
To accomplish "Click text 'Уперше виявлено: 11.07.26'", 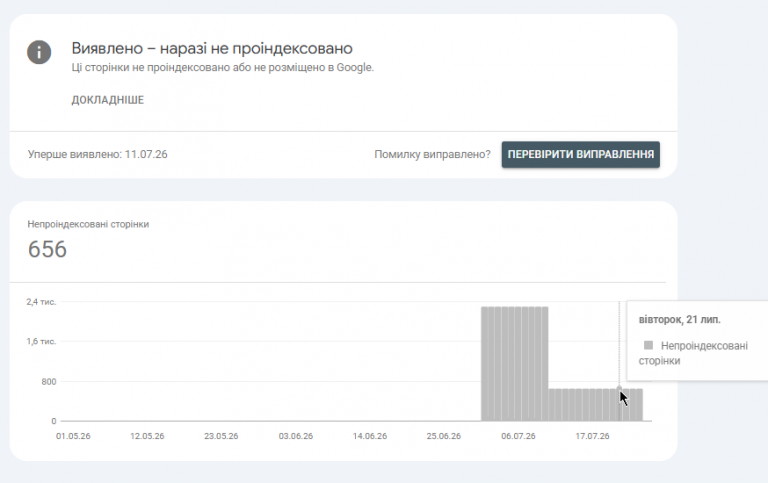I will (97, 154).
